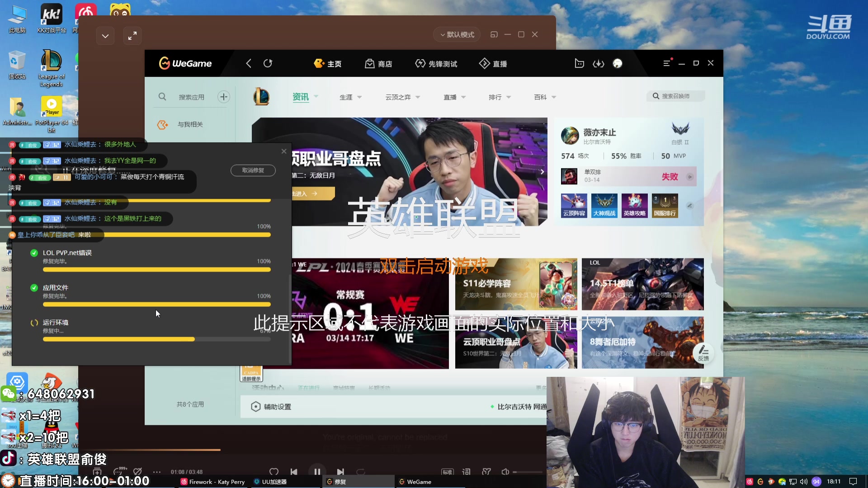This screenshot has width=868, height=488.
Task: Click the WeGame logo
Action: click(185, 63)
